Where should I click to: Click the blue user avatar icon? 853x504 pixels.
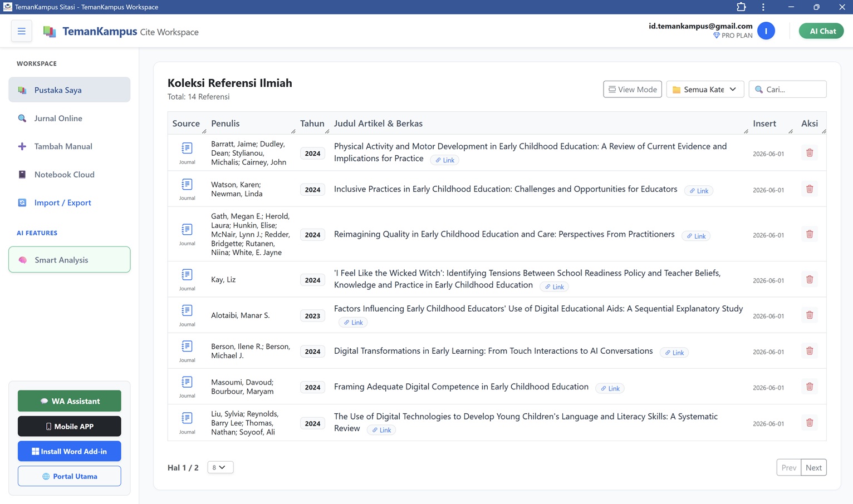click(766, 31)
